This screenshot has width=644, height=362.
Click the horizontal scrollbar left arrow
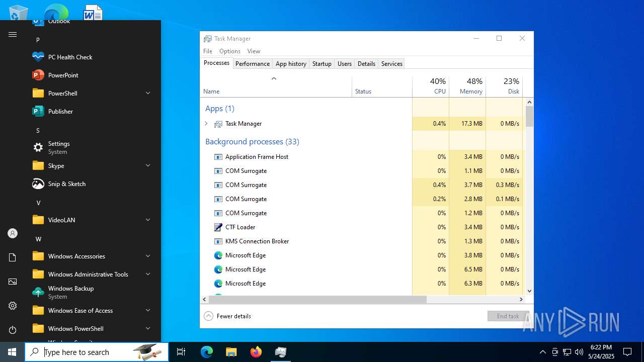[x=204, y=299]
